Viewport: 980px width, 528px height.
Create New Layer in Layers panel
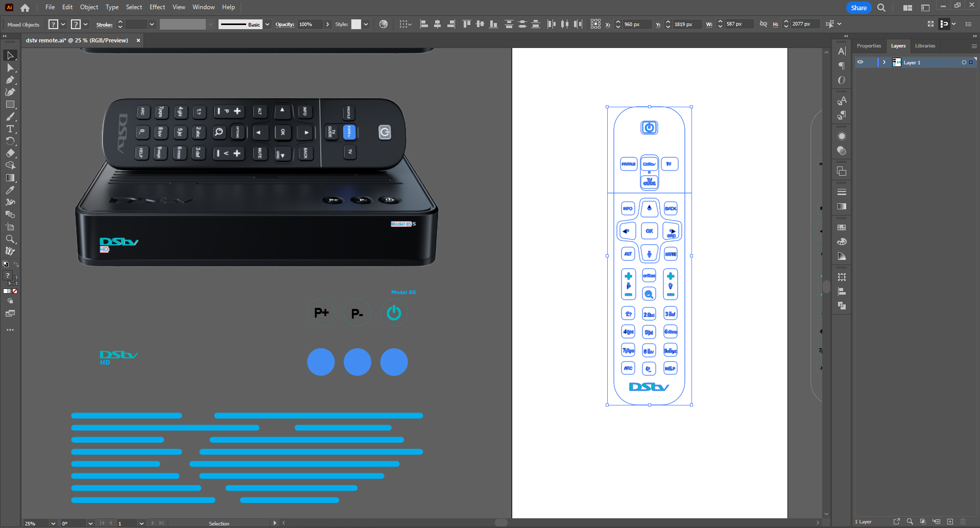[950, 521]
